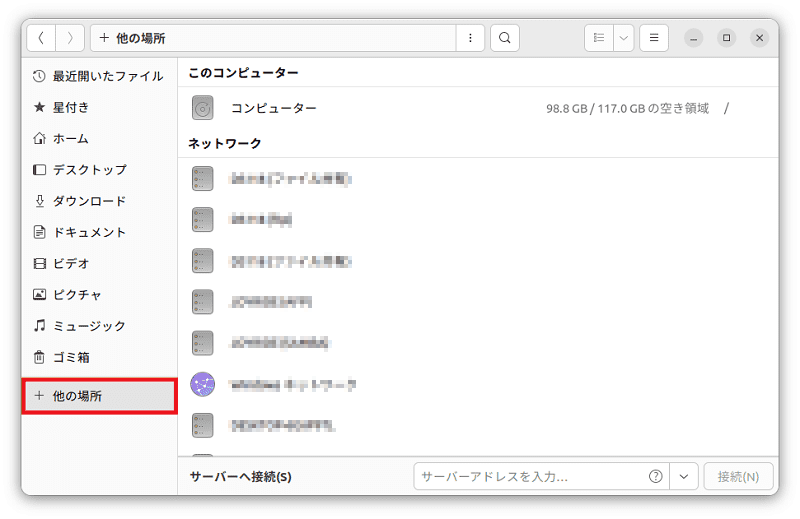
Task: Open the コンピューター drive entry
Action: point(478,108)
